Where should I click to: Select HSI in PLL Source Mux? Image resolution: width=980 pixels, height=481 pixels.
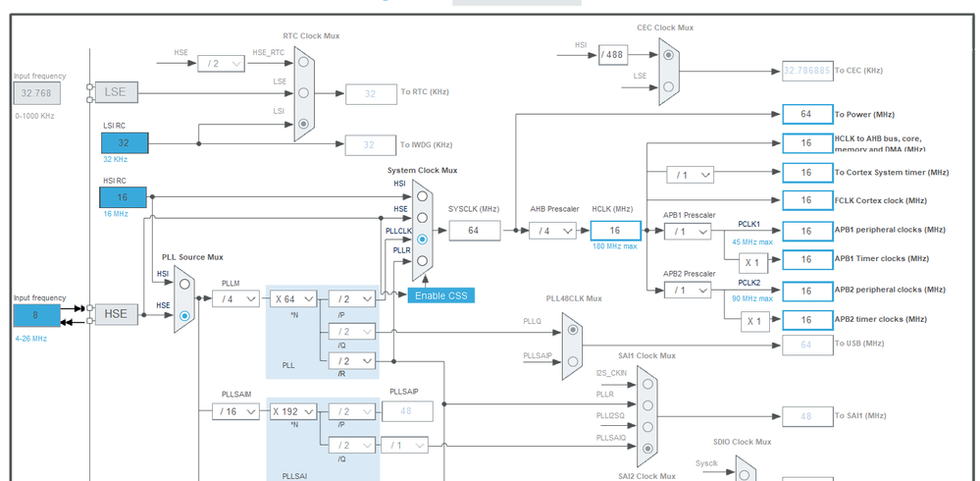184,284
